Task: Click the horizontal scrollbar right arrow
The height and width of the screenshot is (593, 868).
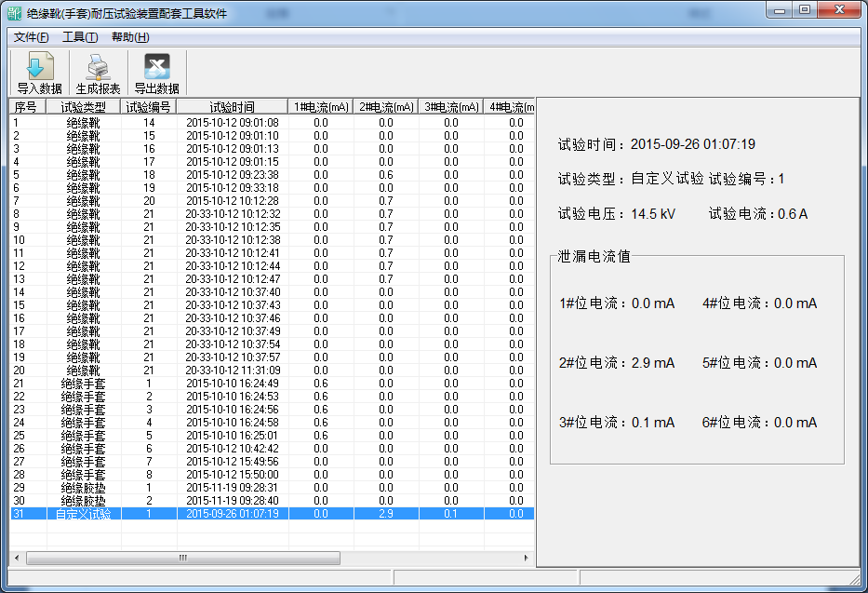Action: tap(527, 559)
